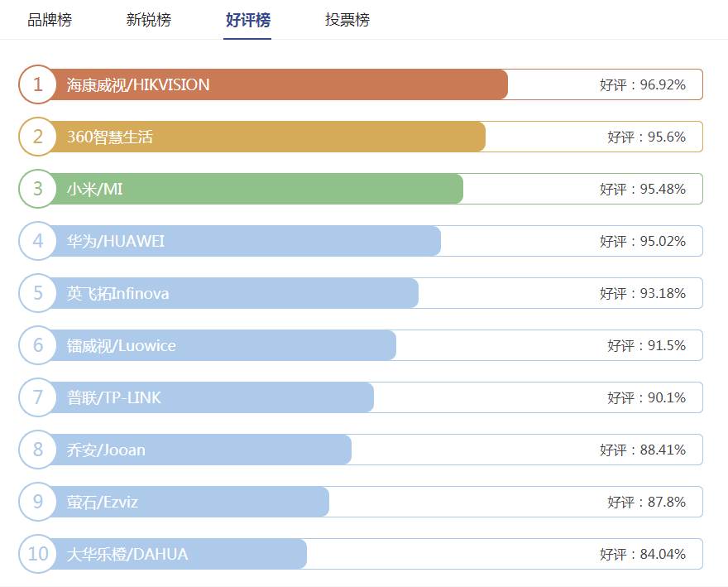Switch to the 品牌榜 tab
The image size is (728, 587).
point(50,20)
